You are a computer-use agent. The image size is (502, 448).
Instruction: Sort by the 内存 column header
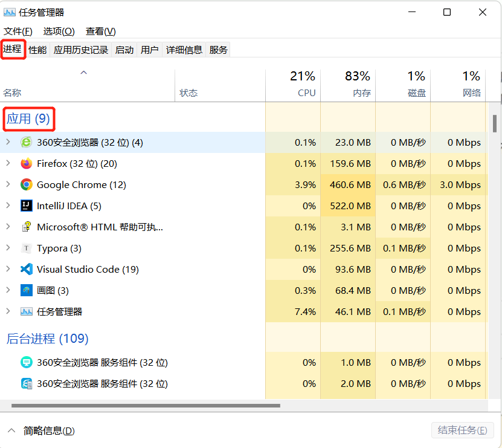tap(348, 85)
